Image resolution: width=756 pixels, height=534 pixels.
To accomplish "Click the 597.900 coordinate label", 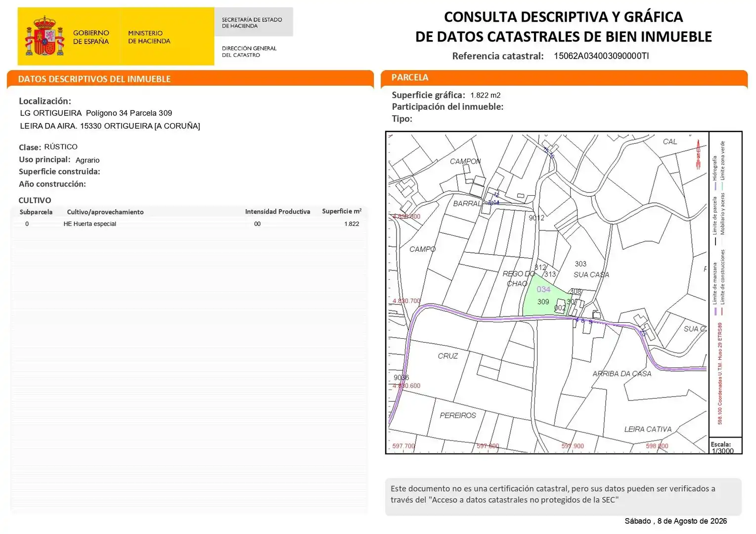I will [573, 446].
